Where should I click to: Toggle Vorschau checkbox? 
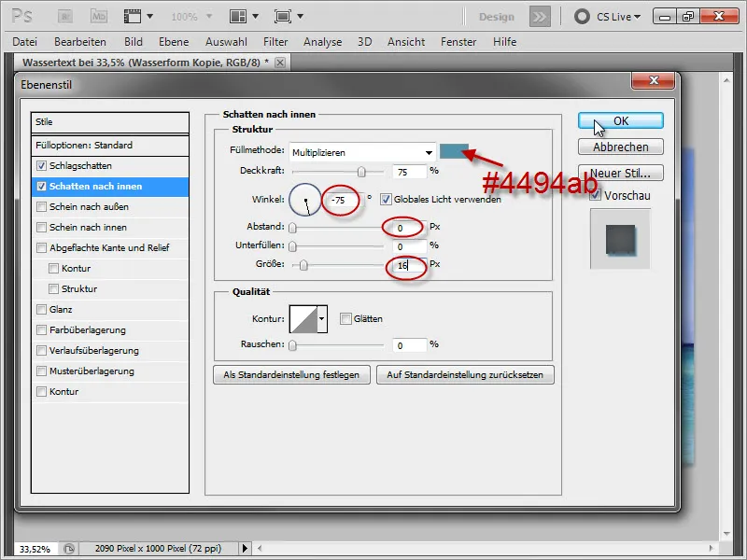pos(595,195)
